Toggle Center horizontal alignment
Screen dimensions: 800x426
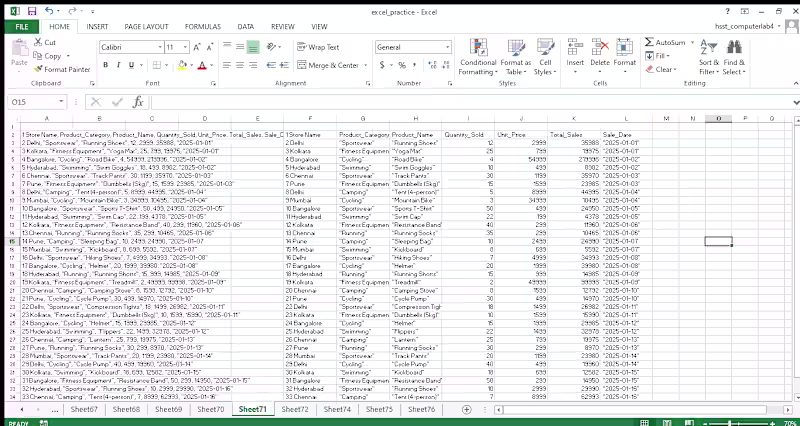tap(240, 65)
